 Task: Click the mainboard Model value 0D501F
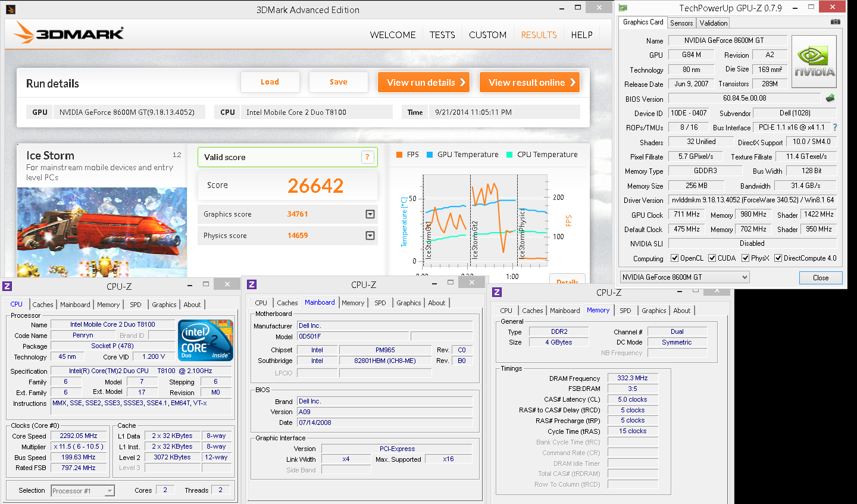pyautogui.click(x=353, y=336)
